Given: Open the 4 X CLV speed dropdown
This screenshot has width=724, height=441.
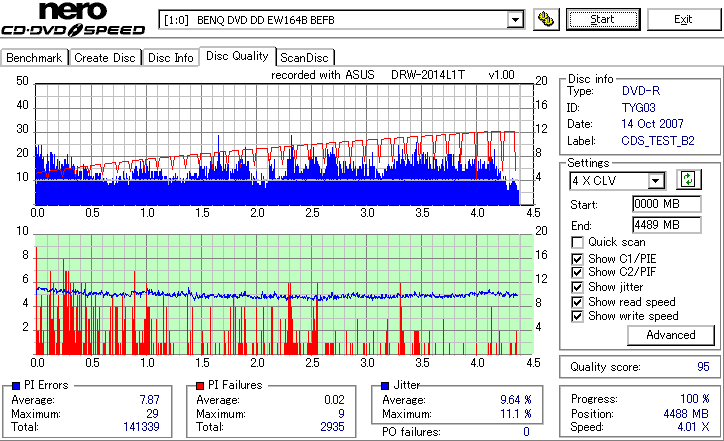Looking at the screenshot, I should click(x=656, y=181).
